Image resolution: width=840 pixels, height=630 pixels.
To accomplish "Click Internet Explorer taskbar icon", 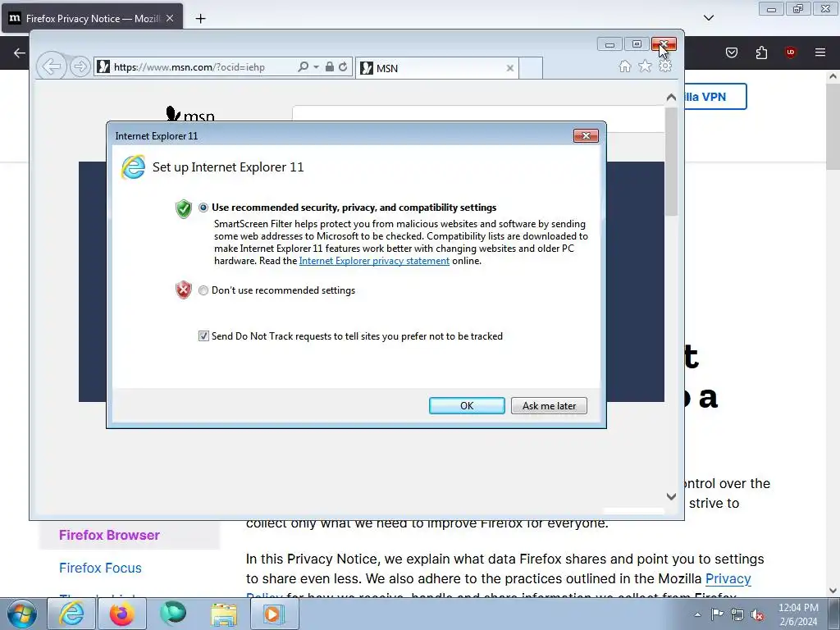I will tap(71, 614).
